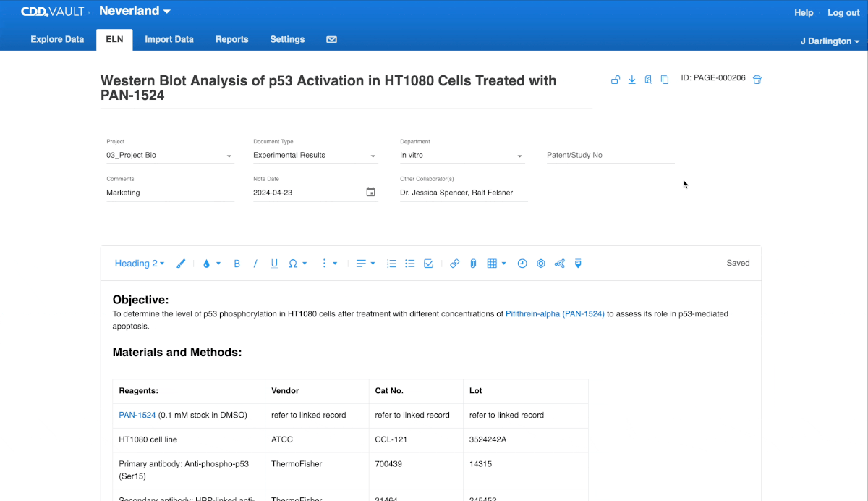Image resolution: width=868 pixels, height=501 pixels.
Task: Click the attach file paperclip icon
Action: pos(473,264)
